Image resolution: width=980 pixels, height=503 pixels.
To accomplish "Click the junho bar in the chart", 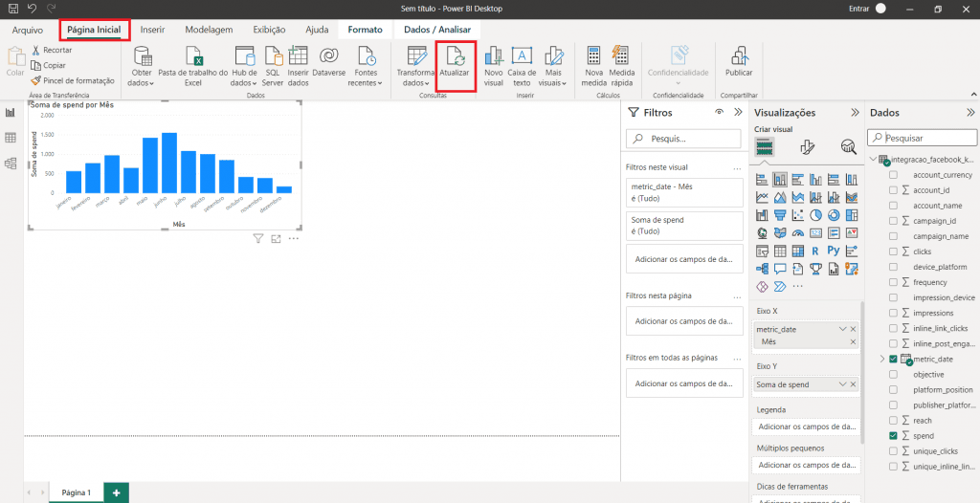I will [169, 162].
